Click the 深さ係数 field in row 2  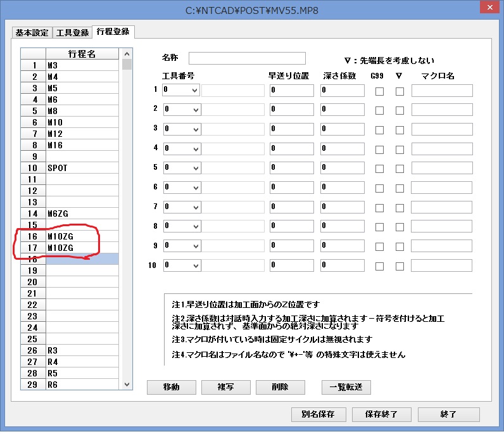point(343,110)
